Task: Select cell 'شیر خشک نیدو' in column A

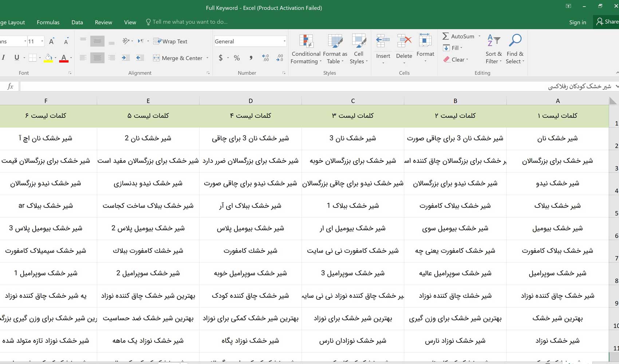Action: click(557, 183)
